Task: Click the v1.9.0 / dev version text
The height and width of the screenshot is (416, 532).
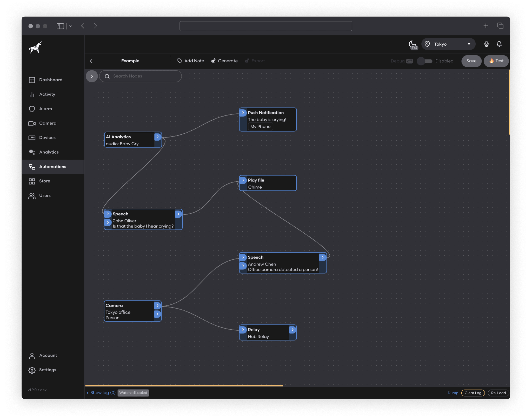Action: (x=37, y=390)
